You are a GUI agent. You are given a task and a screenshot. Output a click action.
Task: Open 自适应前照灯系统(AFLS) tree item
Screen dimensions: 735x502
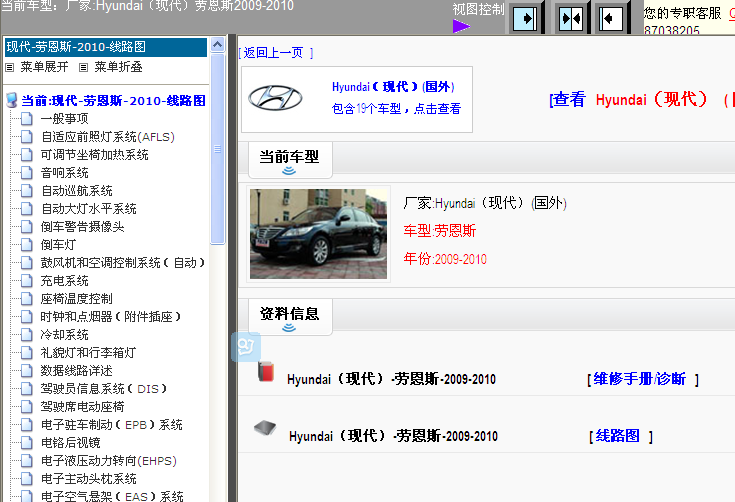pos(108,137)
